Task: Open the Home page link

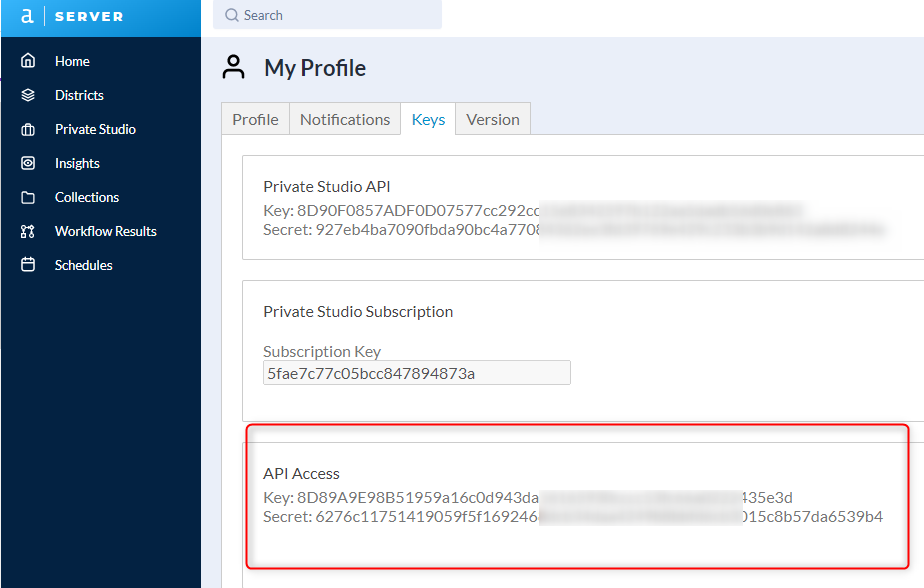Action: (x=72, y=61)
